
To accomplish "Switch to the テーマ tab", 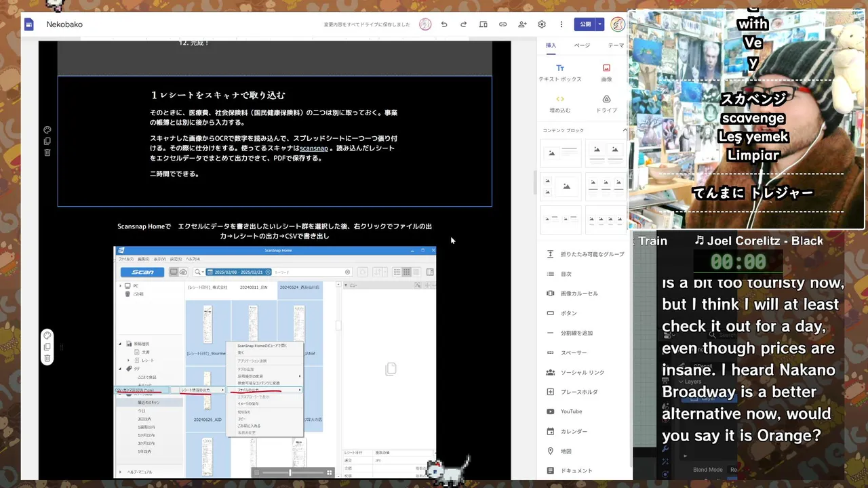I will click(616, 45).
